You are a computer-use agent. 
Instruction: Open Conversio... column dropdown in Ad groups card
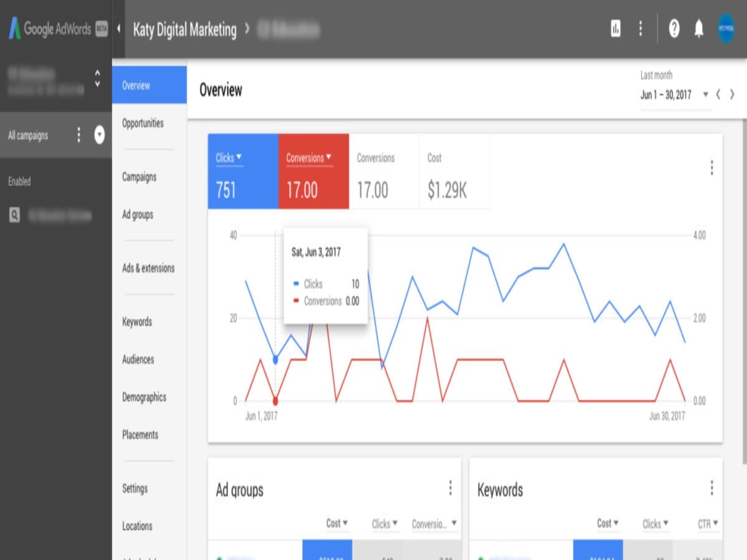434,524
